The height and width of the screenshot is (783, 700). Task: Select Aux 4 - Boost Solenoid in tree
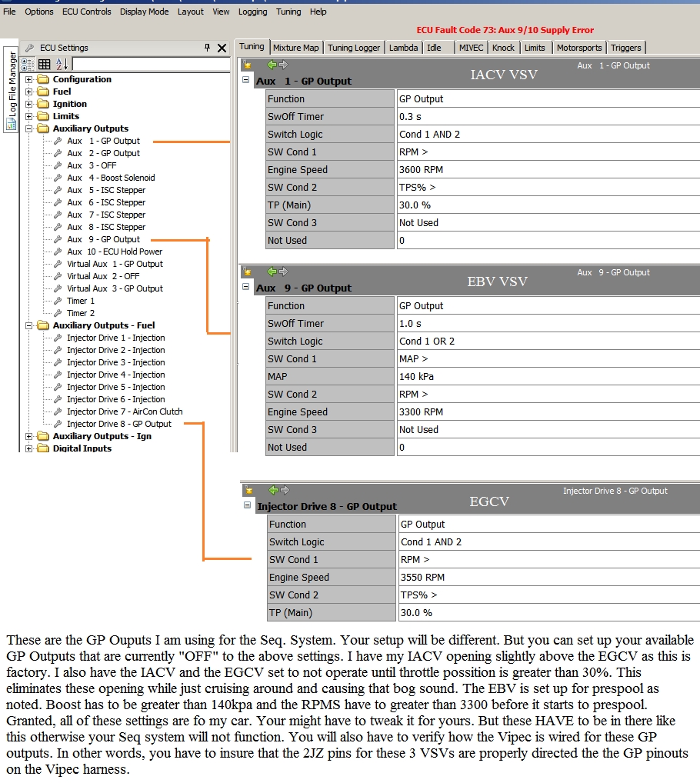[111, 178]
